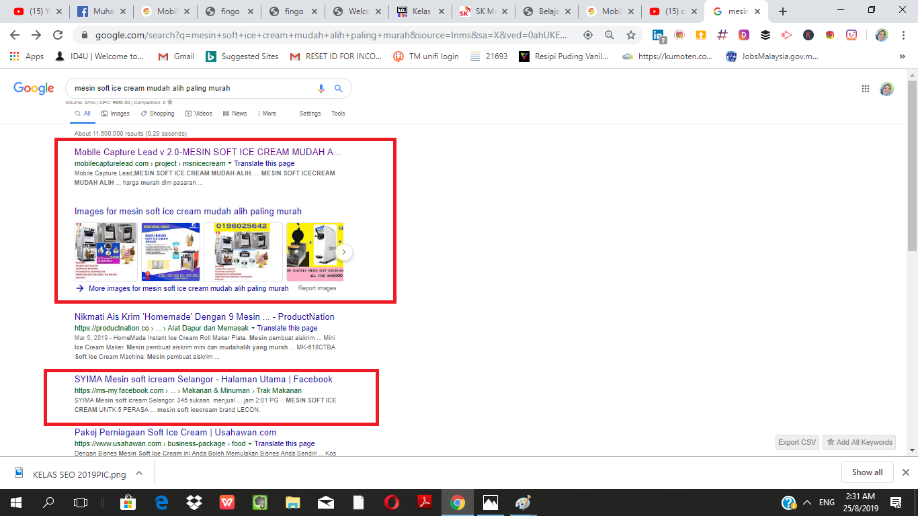
Task: Click the page vertical scrollbar
Action: tap(912, 166)
